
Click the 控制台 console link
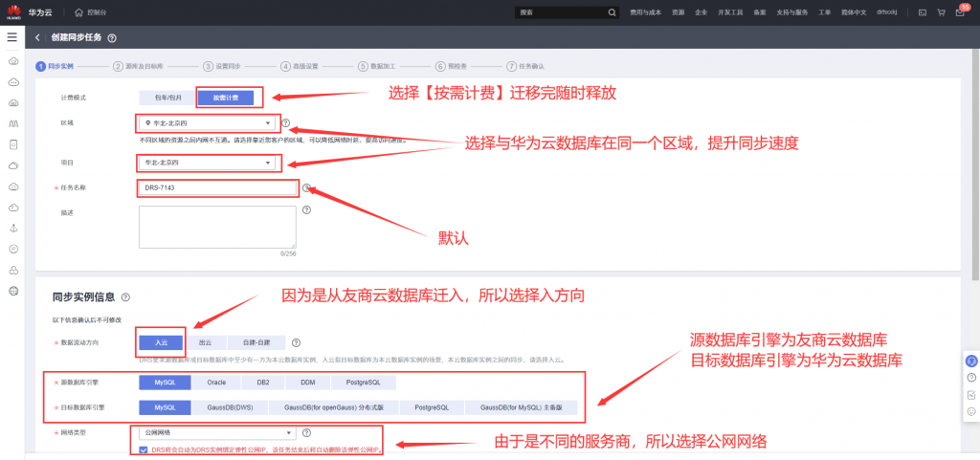[x=97, y=12]
